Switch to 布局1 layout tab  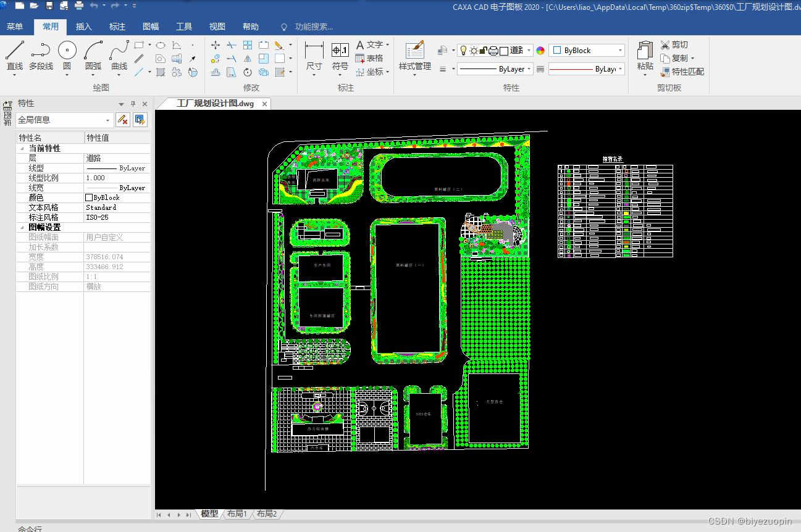[237, 513]
